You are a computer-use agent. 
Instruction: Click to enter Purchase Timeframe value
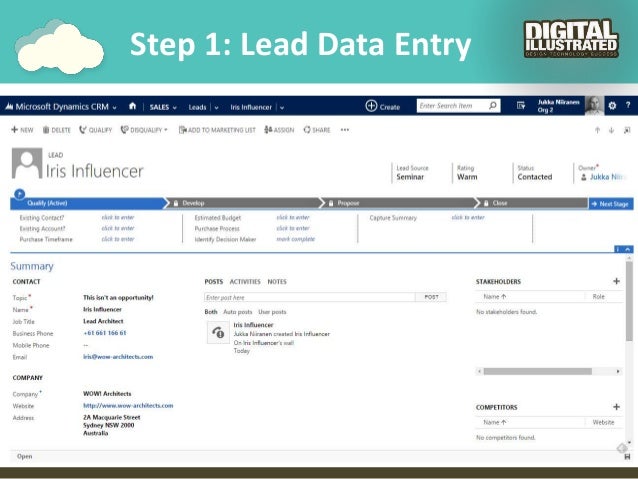[118, 239]
